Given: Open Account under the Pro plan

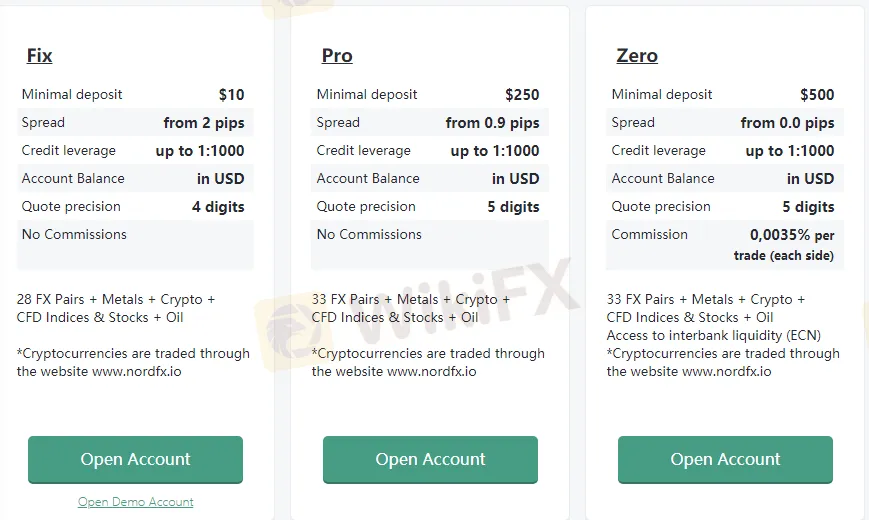Looking at the screenshot, I should pos(430,460).
